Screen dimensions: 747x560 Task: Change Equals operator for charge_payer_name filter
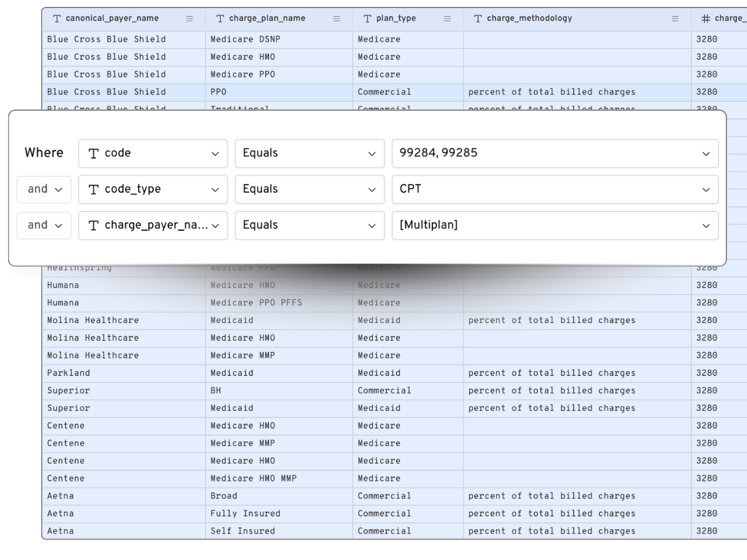click(309, 225)
